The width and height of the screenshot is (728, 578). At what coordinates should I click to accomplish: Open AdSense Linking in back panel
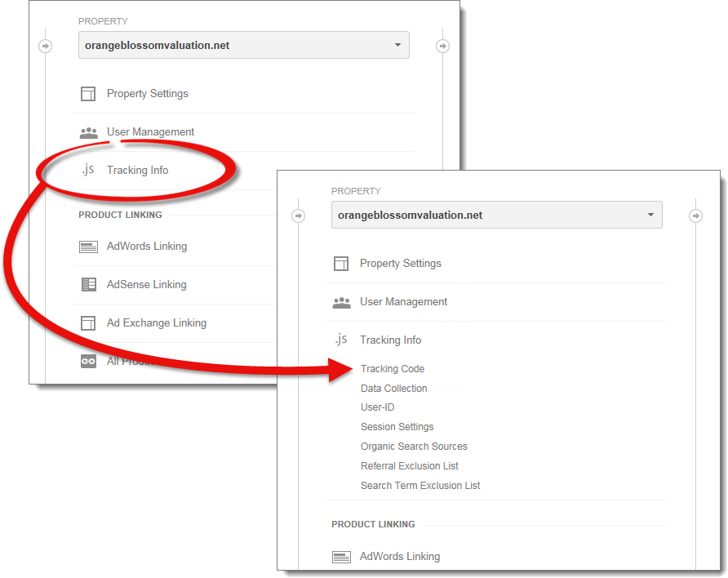coord(147,284)
